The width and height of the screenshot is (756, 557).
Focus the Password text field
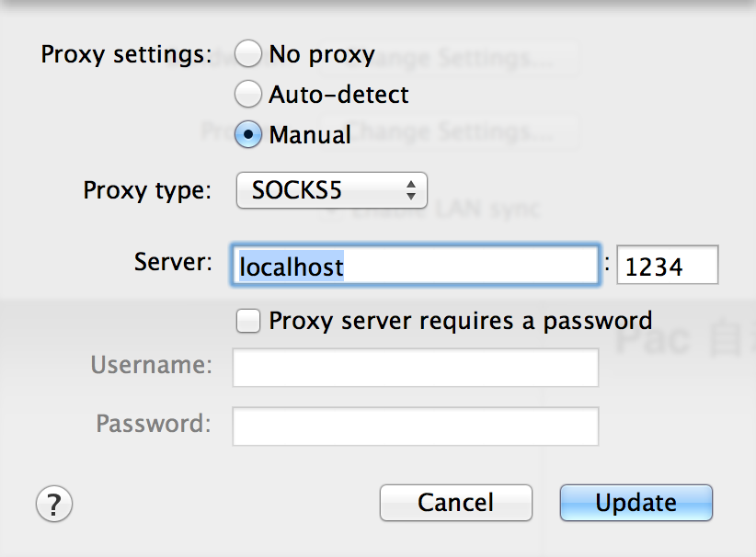point(416,426)
